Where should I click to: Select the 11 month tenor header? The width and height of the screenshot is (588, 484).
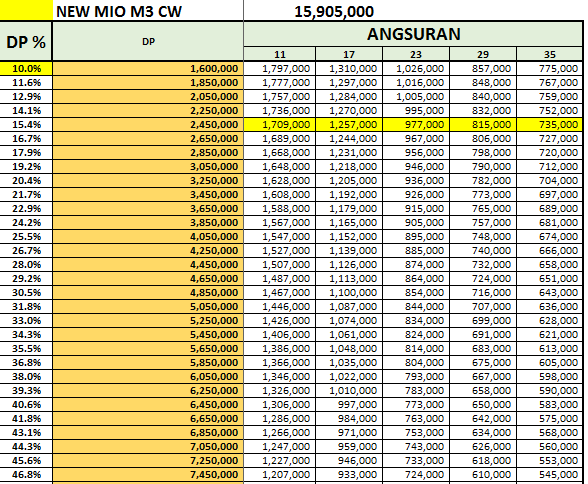(x=280, y=54)
